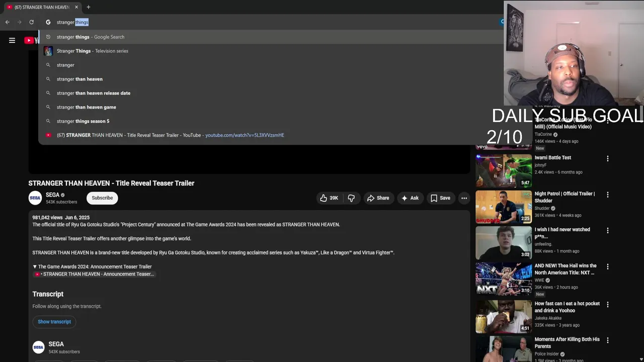Open 'Moments After Killing Both His Parents' title
This screenshot has width=644, height=362.
pyautogui.click(x=567, y=343)
